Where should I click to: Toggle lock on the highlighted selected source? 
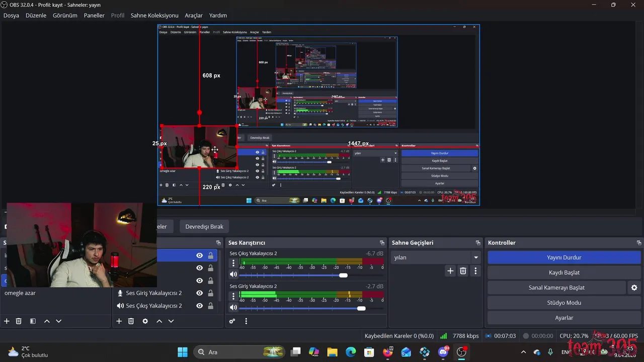(210, 255)
